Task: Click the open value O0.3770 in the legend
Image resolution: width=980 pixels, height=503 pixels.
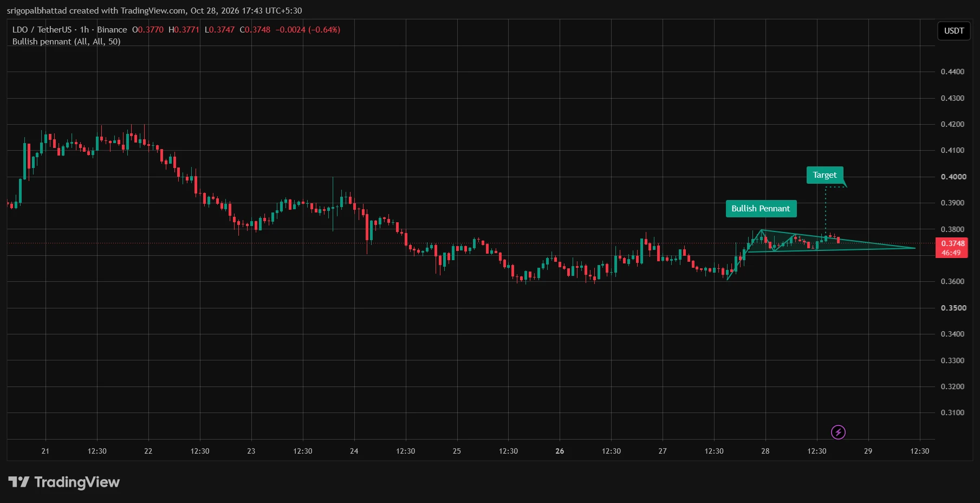Action: coord(148,30)
